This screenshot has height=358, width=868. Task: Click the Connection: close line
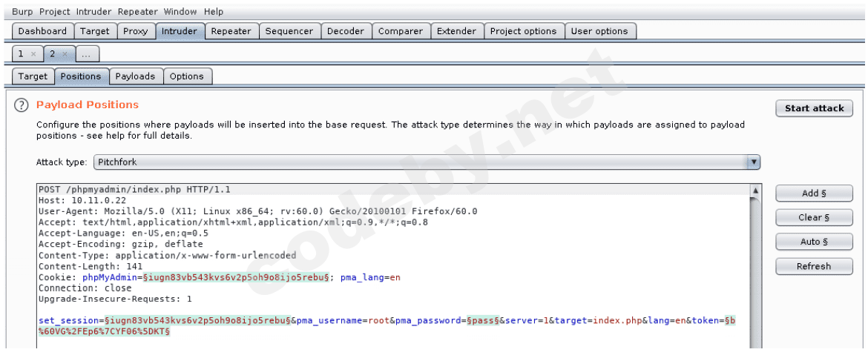pyautogui.click(x=85, y=288)
